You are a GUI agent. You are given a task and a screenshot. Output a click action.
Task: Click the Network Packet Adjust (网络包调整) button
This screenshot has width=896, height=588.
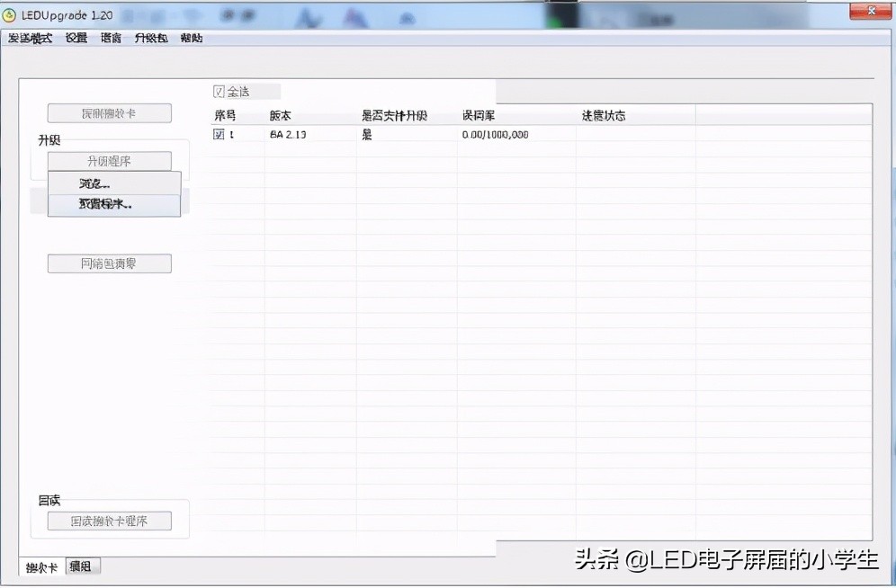(x=109, y=263)
